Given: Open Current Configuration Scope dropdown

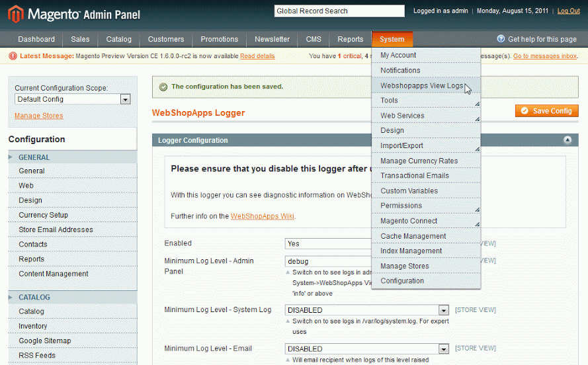Looking at the screenshot, I should tap(125, 99).
